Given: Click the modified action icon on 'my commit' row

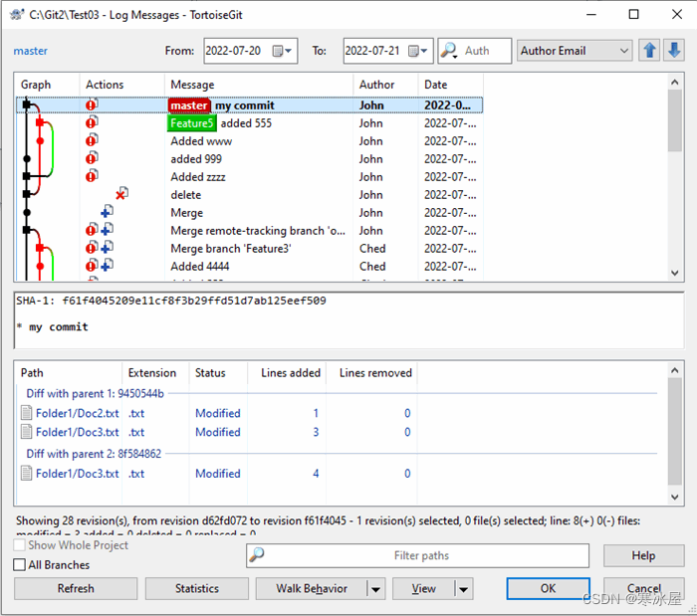Looking at the screenshot, I should coord(92,104).
